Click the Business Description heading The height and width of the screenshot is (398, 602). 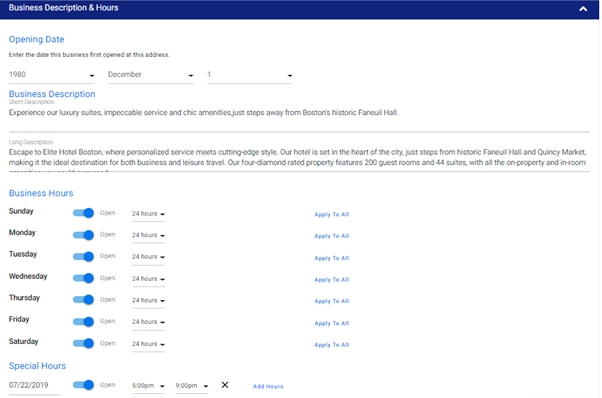pyautogui.click(x=52, y=94)
